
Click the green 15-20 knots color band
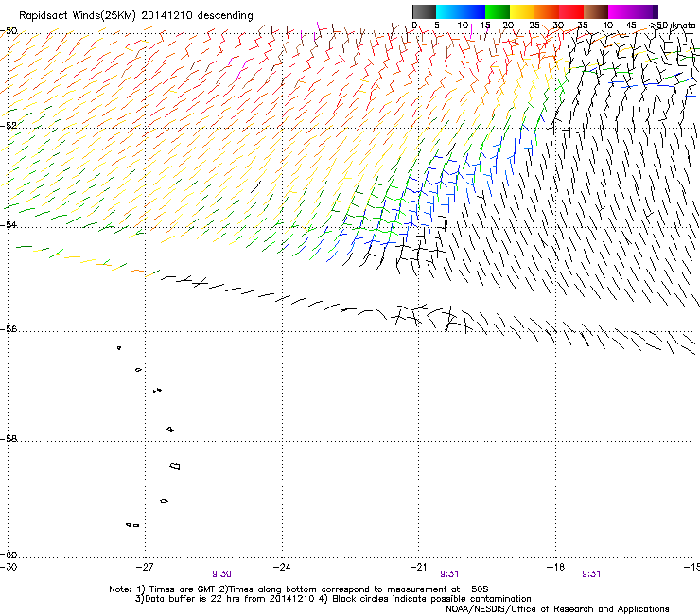click(x=498, y=11)
